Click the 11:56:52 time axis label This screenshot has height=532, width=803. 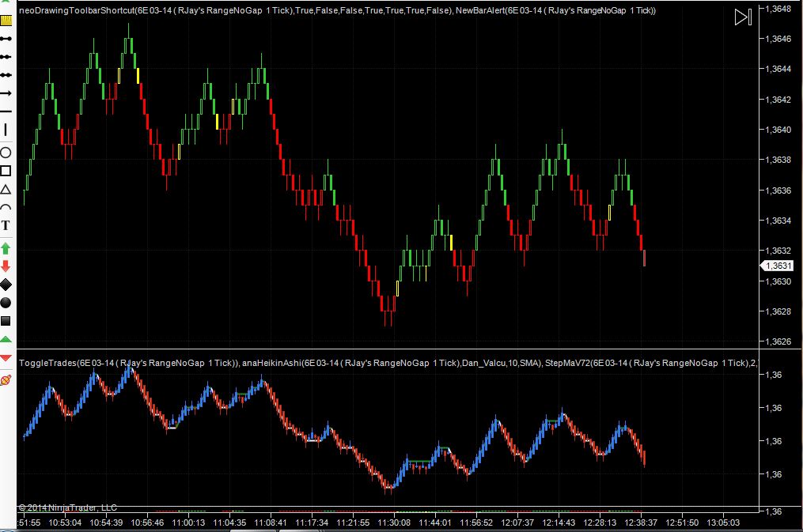pos(476,523)
